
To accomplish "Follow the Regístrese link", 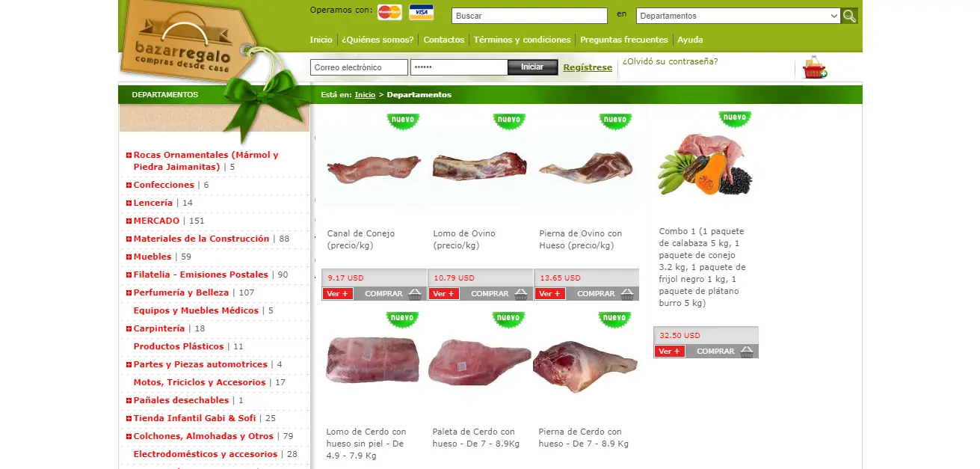I will point(588,67).
